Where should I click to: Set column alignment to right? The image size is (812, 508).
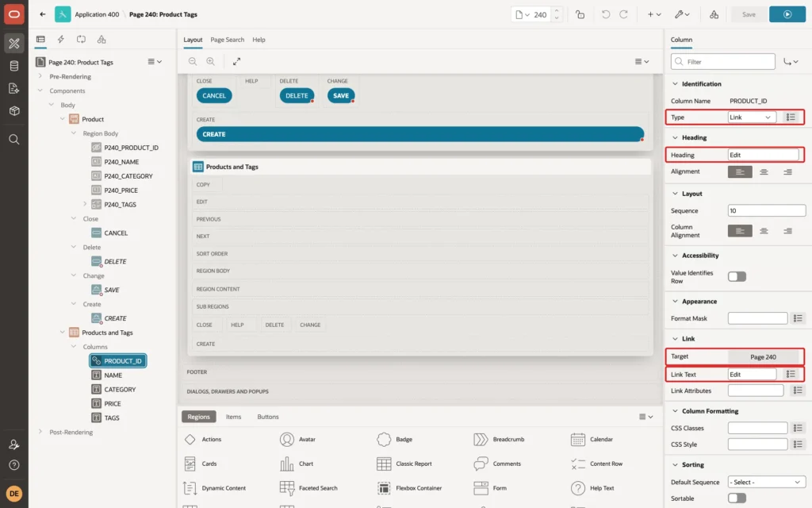point(787,231)
